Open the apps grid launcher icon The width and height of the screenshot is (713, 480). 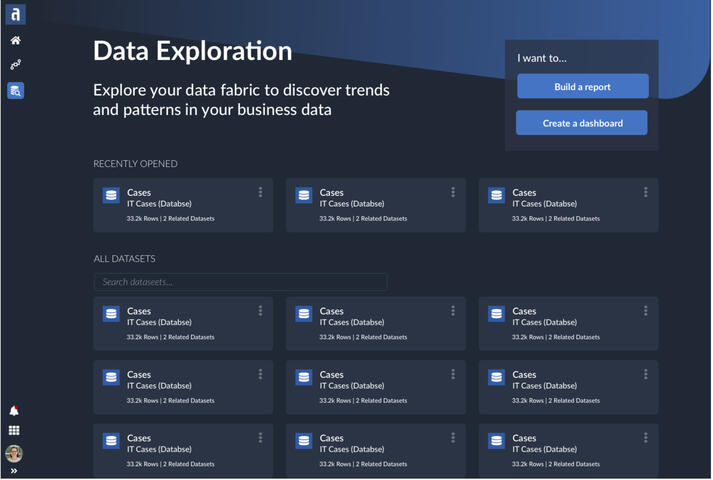[14, 431]
